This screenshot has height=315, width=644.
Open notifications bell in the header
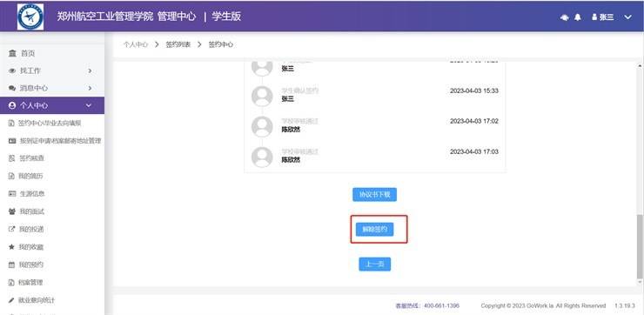[x=578, y=17]
